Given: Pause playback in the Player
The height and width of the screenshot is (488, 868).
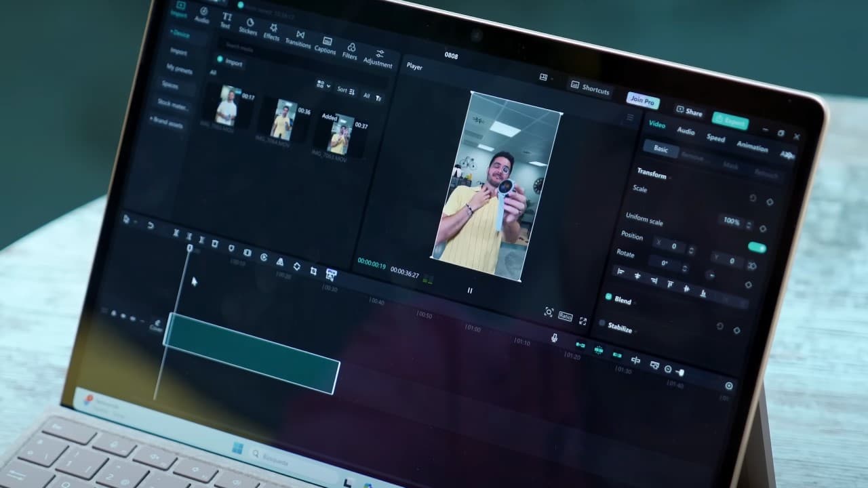Looking at the screenshot, I should [x=470, y=291].
